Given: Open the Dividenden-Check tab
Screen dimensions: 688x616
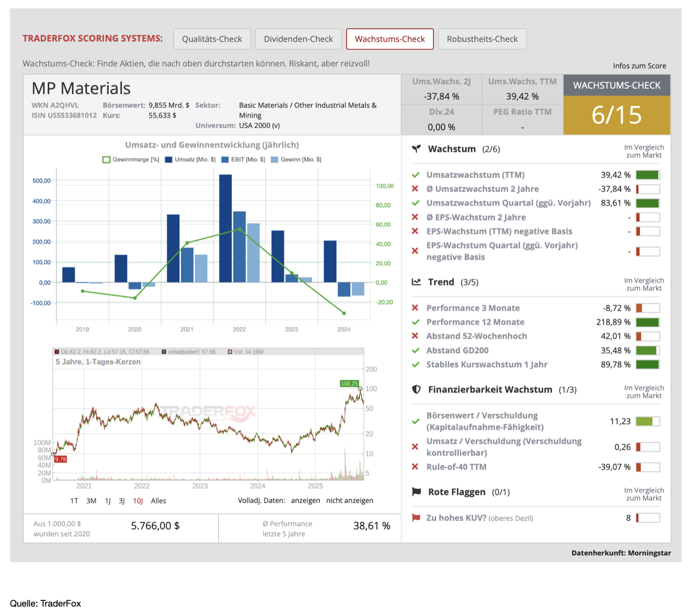Looking at the screenshot, I should coord(298,39).
